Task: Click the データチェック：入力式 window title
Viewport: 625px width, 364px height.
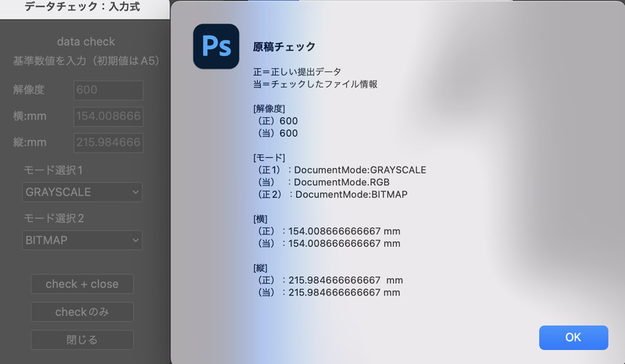Action: (82, 7)
